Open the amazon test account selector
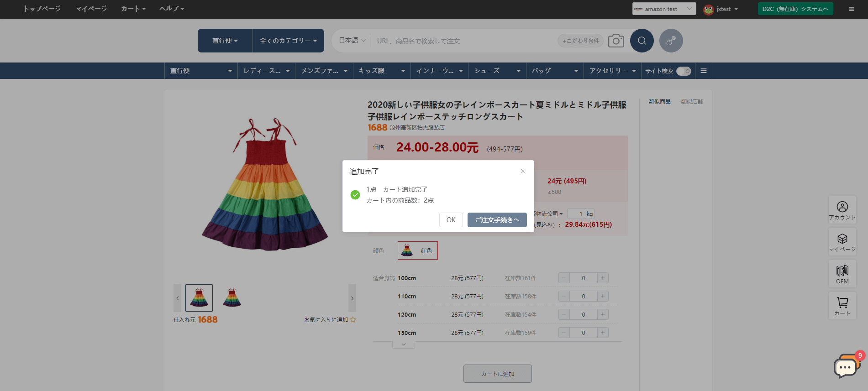 663,9
